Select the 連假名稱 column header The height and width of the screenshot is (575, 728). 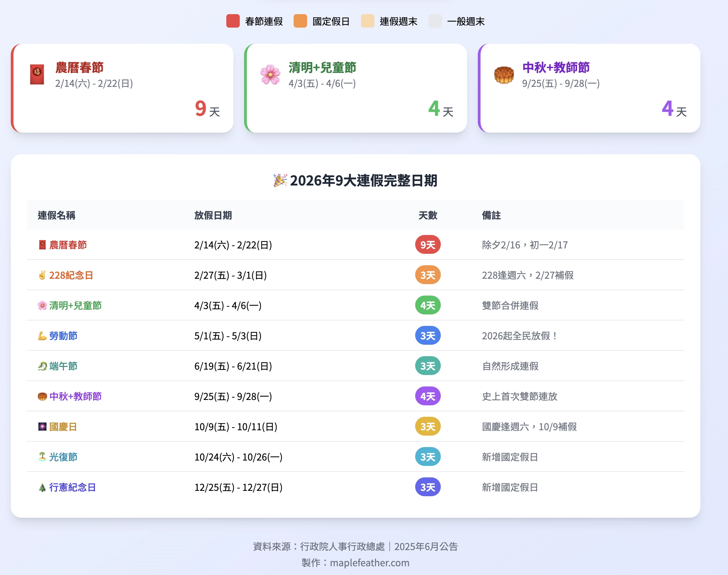pos(57,215)
